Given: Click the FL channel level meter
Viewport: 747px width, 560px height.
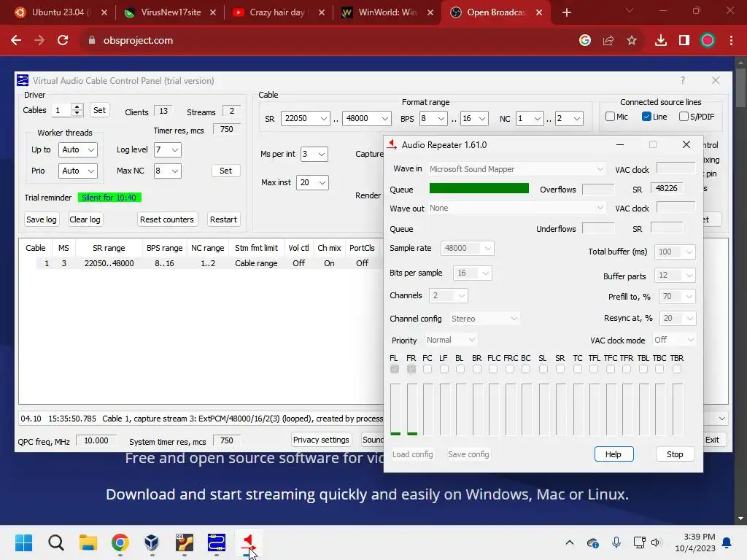Looking at the screenshot, I should tap(395, 410).
